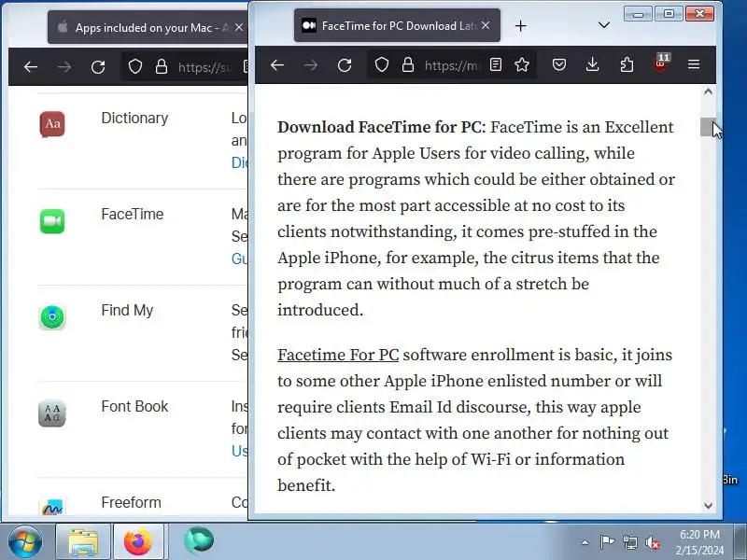Open the network tray icon
Viewport: 747px width, 560px height.
pos(629,542)
